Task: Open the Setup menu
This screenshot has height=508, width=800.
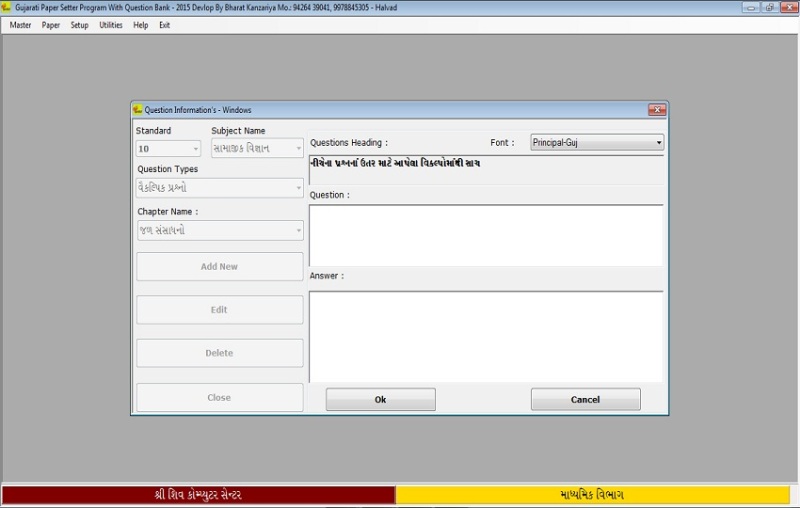Action: coord(80,25)
